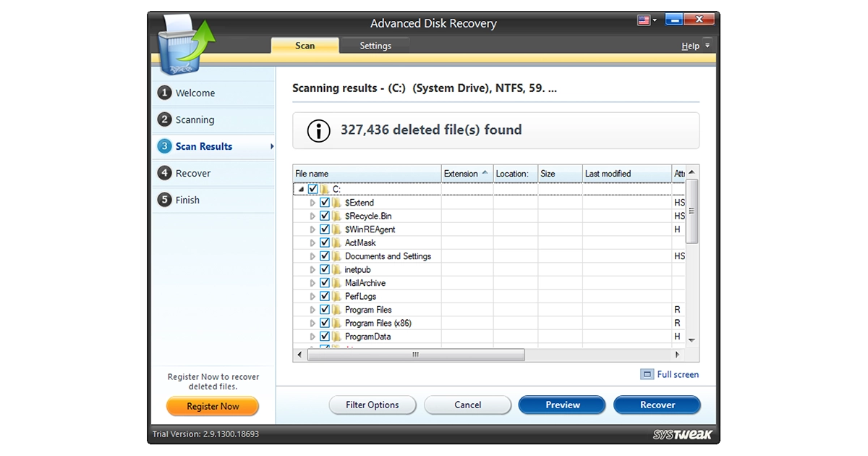Expand the ProgramData folder node
Viewport: 868px width, 456px height.
point(313,337)
